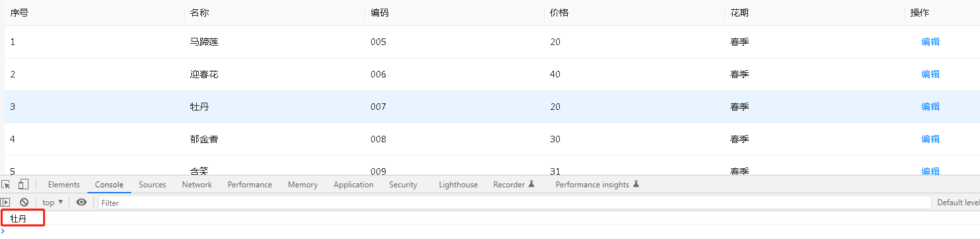Switch to the Elements tab
This screenshot has width=980, height=239.
[64, 185]
